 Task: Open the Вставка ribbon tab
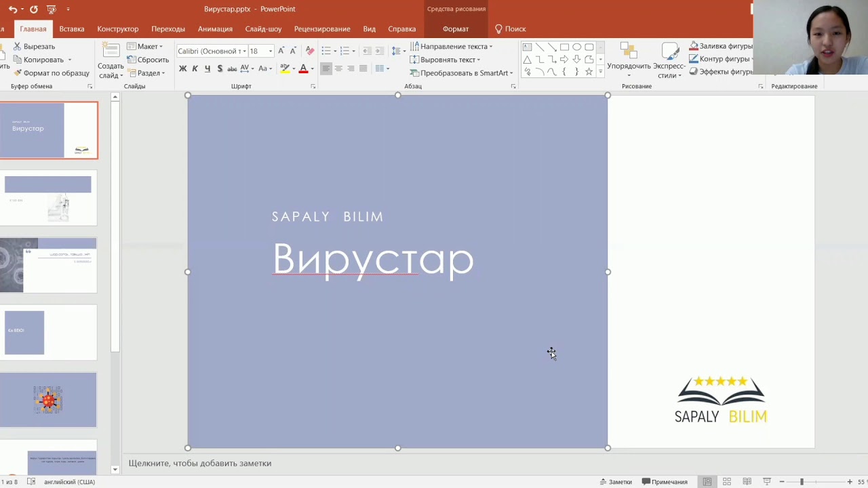pos(71,29)
